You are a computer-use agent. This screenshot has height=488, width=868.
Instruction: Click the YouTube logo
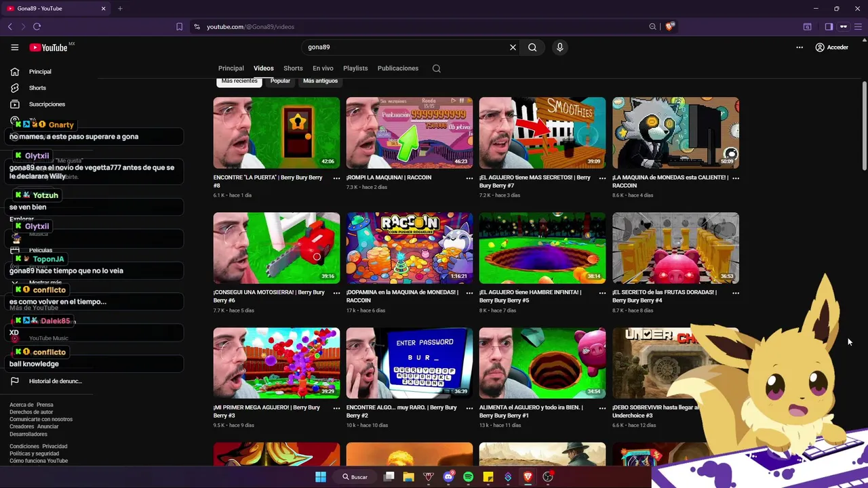(x=48, y=47)
